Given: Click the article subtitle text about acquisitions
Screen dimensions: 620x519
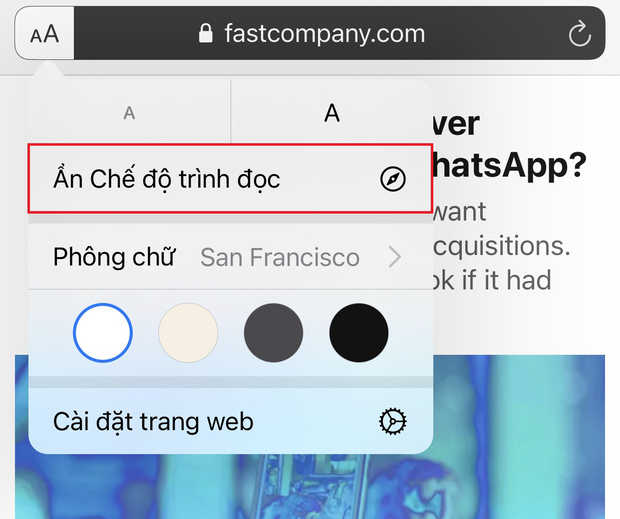Looking at the screenshot, I should (x=501, y=246).
